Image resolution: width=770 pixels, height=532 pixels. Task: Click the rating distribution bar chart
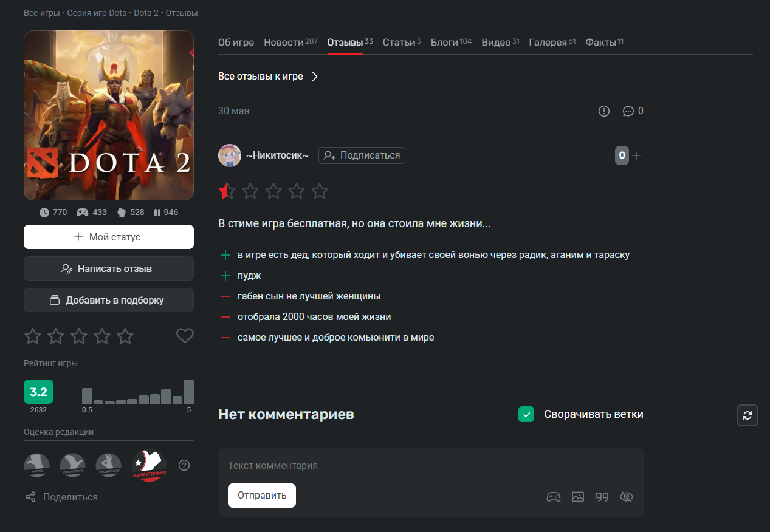pos(138,392)
